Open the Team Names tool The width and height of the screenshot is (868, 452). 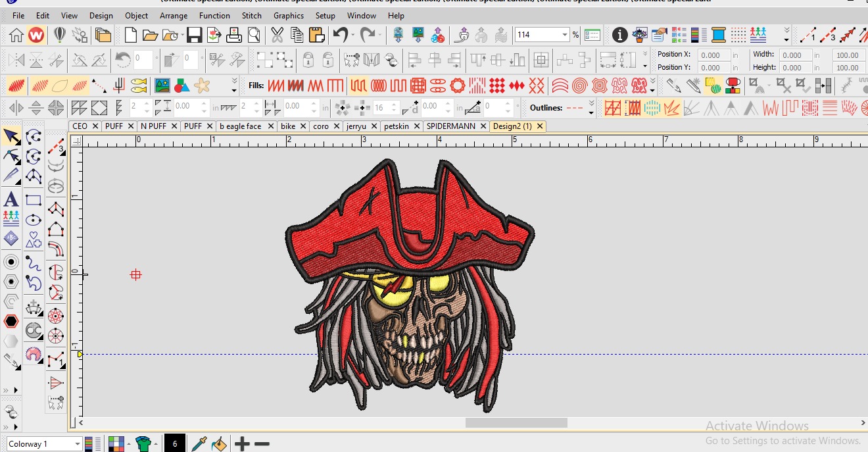click(11, 217)
